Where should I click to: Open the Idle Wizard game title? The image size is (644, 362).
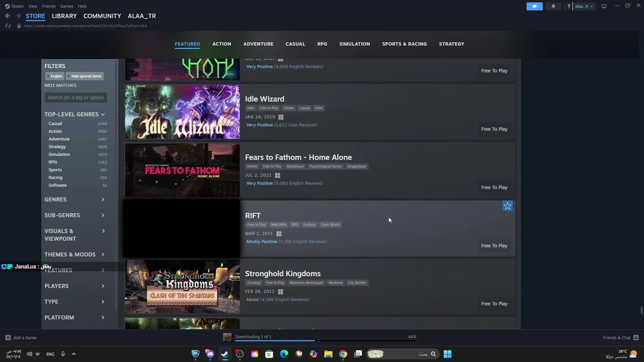tap(265, 99)
